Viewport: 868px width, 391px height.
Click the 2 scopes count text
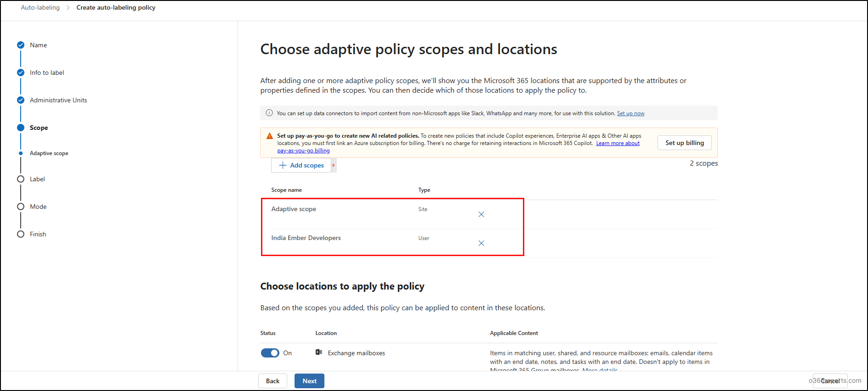point(703,163)
